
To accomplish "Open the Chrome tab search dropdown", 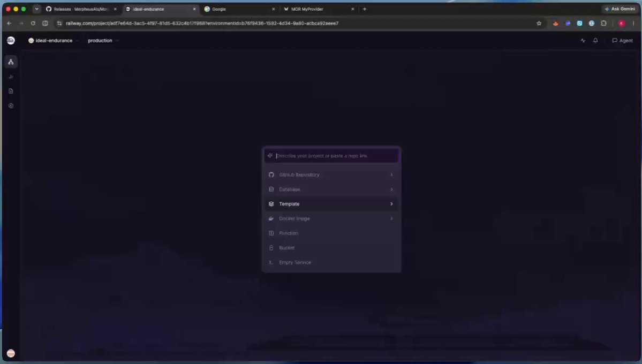I will coord(36,9).
